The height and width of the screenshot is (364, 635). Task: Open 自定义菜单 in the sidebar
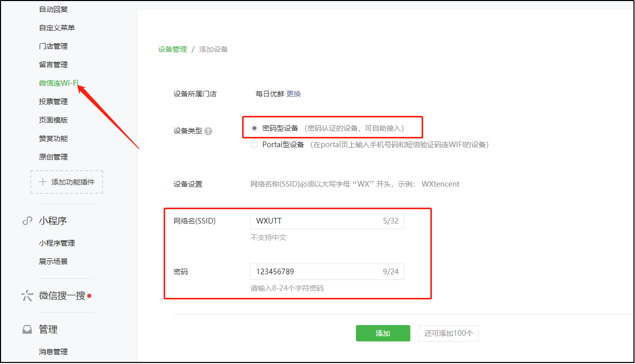point(57,28)
